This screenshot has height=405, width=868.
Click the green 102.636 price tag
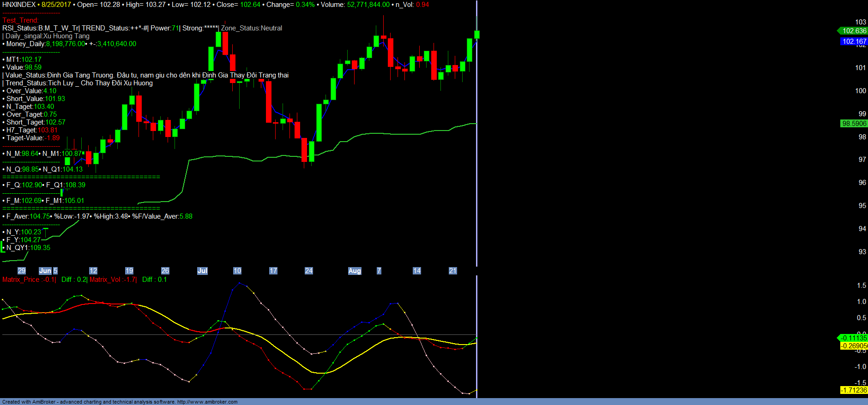coord(854,31)
